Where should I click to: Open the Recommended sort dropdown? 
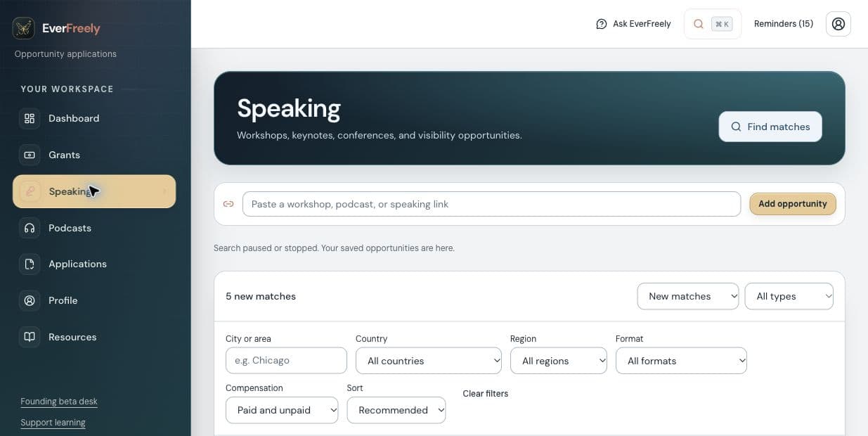click(x=396, y=410)
